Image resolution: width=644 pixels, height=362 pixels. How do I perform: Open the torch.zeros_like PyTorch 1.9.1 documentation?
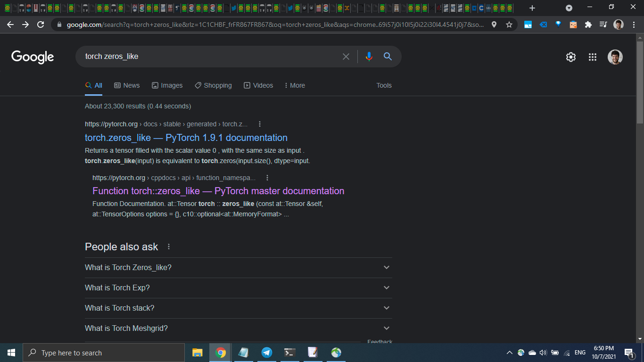coord(186,138)
